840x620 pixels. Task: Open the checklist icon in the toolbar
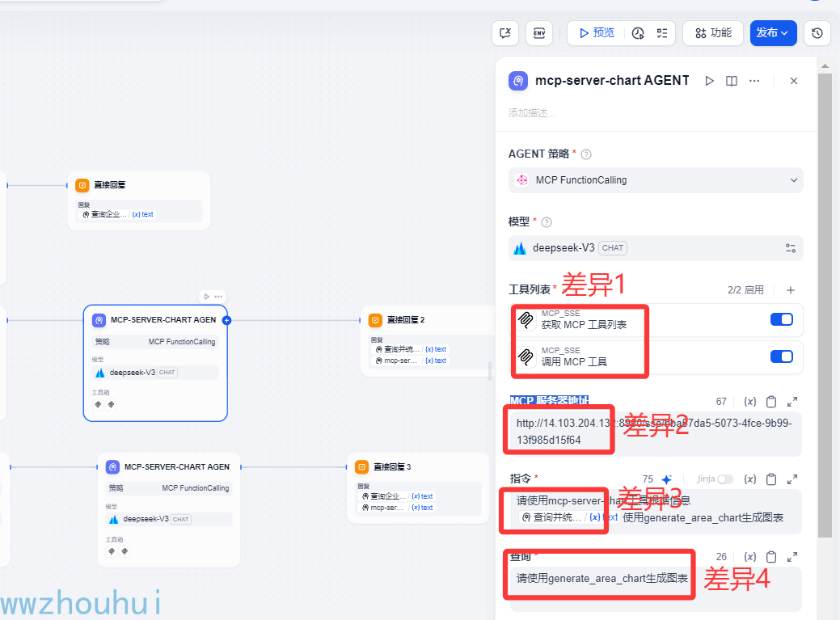[x=662, y=33]
